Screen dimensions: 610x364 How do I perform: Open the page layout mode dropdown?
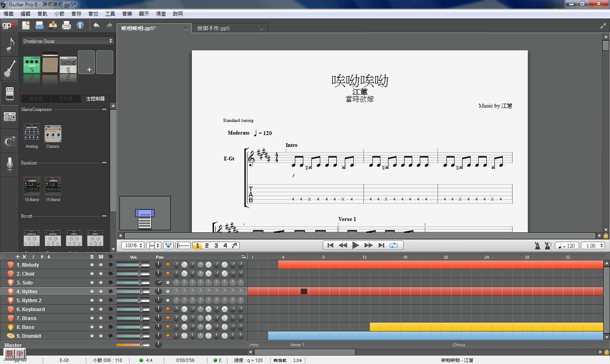pos(153,245)
